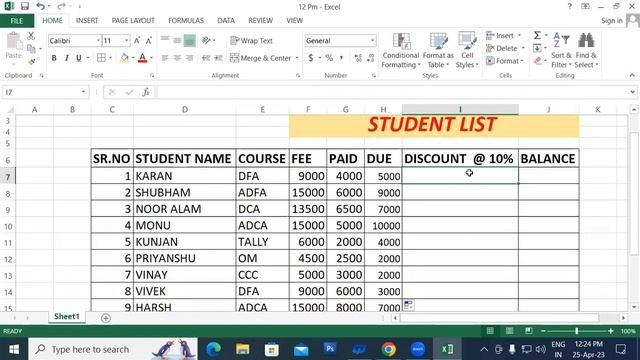Image resolution: width=640 pixels, height=360 pixels.
Task: Click the Copy icon
Action: (31, 49)
